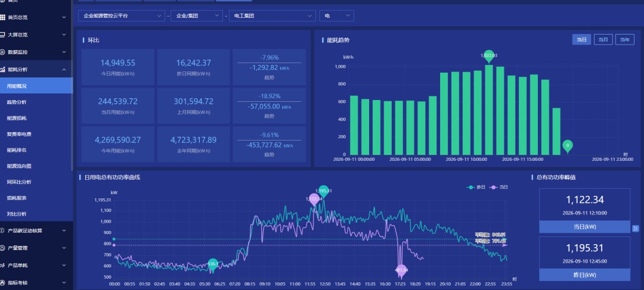Click the 数据监控 sidebar icon
Screen dimensions: 644x290
click(x=2, y=52)
